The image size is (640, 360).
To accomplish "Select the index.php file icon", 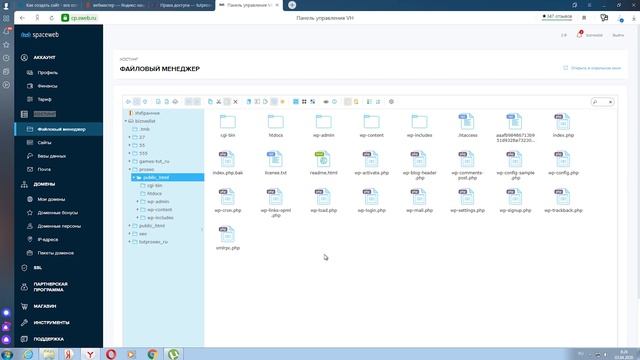I will tap(563, 122).
